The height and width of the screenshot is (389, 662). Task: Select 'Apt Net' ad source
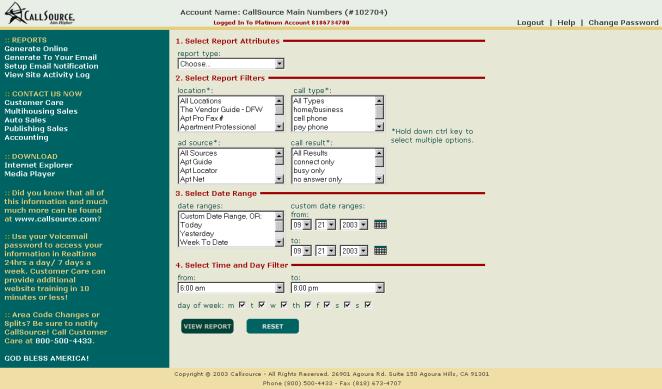tap(227, 179)
